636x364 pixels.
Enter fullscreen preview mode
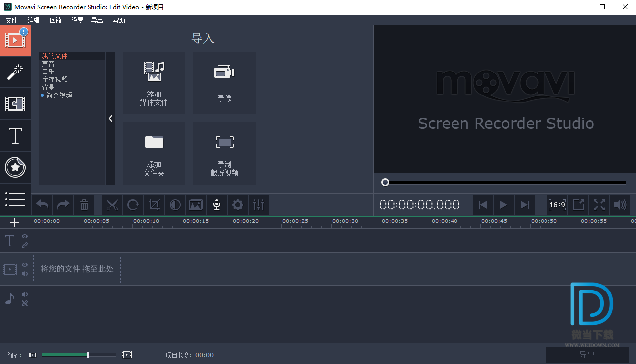(x=599, y=205)
